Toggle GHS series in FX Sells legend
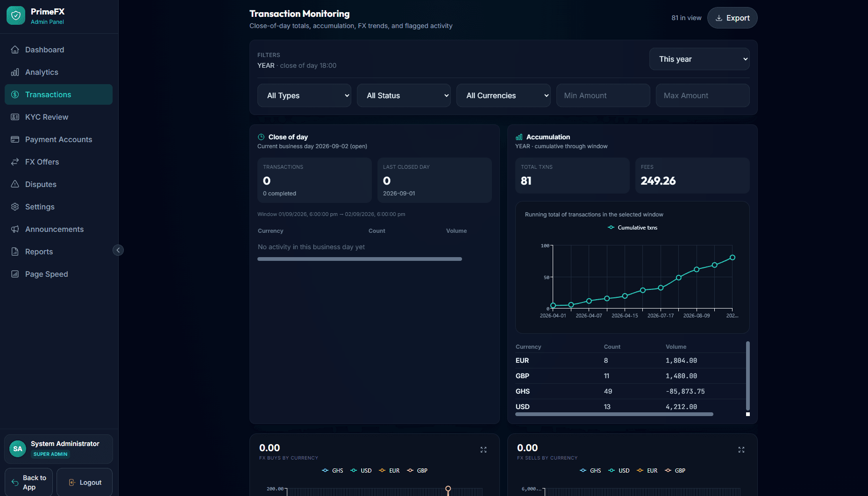868x496 pixels. pos(591,471)
